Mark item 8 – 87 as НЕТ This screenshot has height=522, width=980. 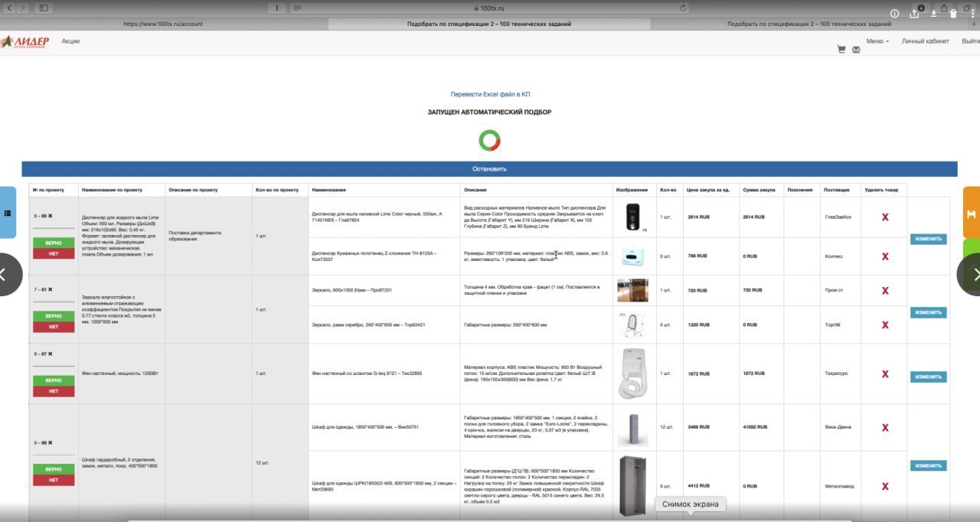click(x=54, y=391)
